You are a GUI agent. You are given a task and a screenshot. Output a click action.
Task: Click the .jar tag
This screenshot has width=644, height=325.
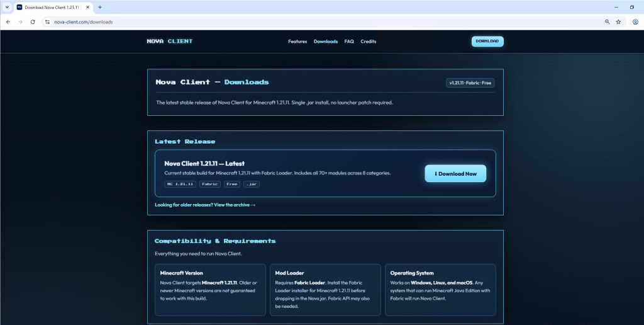[x=252, y=184]
